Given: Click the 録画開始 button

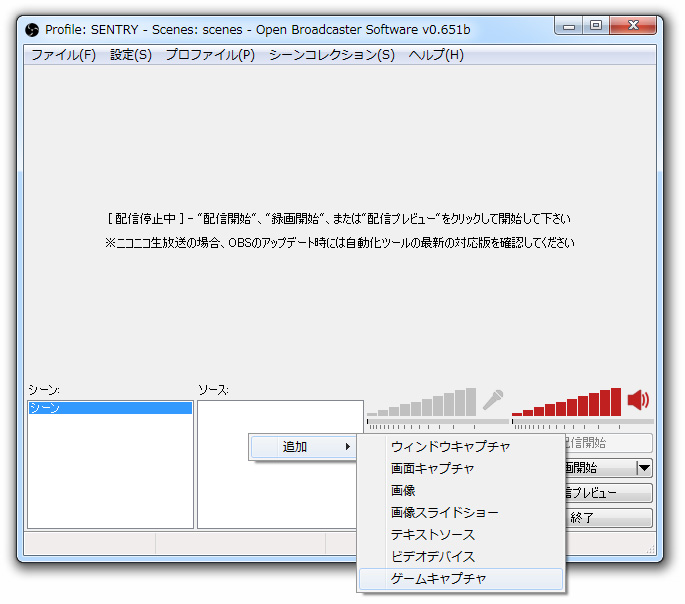Looking at the screenshot, I should (x=601, y=468).
